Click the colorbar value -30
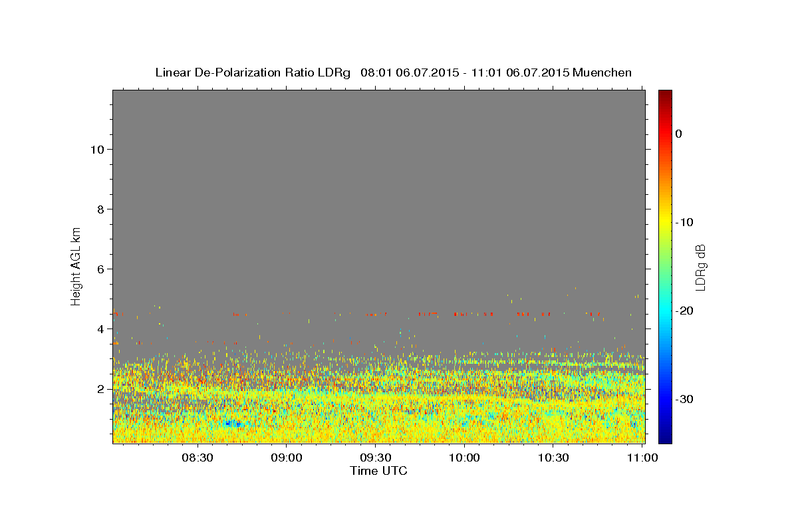The width and height of the screenshot is (798, 532). point(685,399)
